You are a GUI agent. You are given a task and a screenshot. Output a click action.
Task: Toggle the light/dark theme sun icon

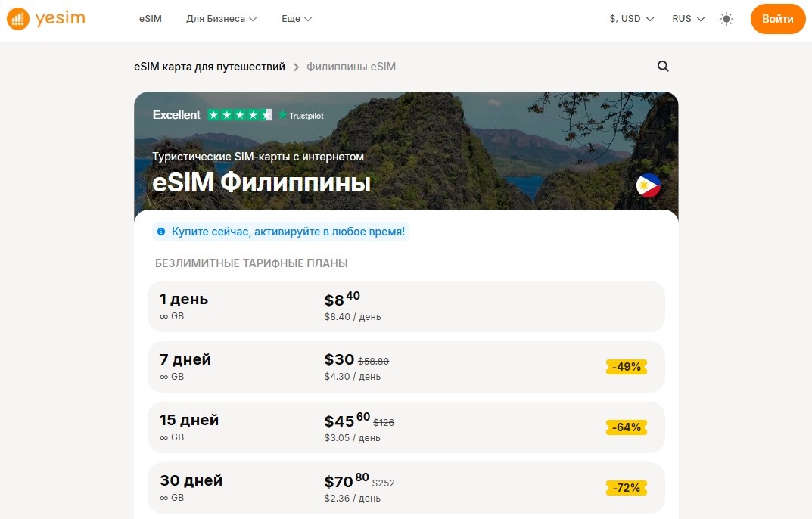(726, 19)
